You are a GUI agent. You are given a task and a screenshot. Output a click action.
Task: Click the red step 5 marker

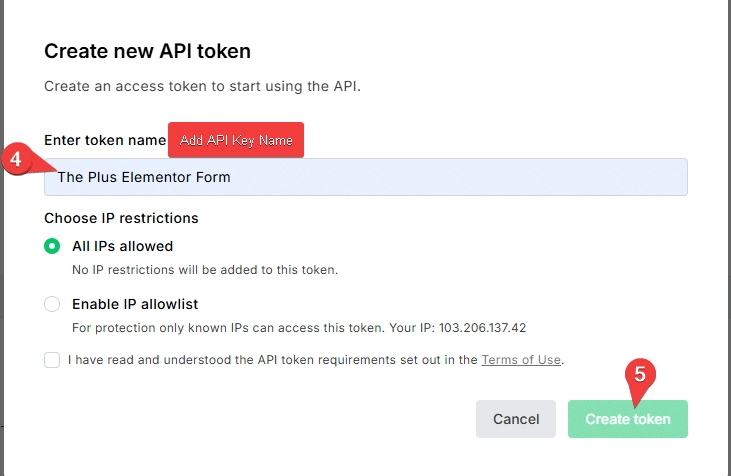click(x=640, y=376)
